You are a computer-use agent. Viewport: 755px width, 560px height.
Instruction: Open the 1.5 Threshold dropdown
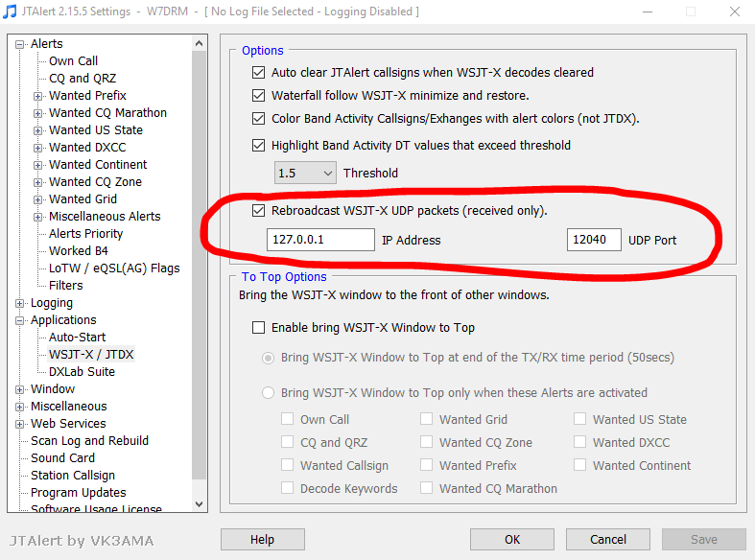click(x=305, y=174)
